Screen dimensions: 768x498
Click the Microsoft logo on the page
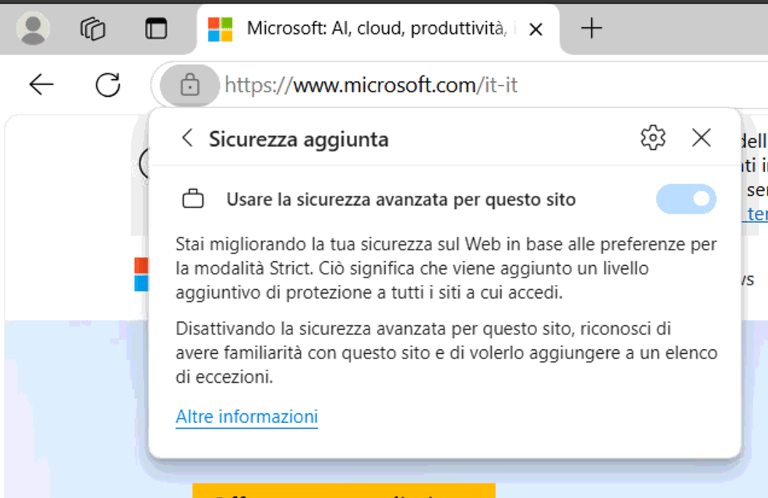coord(141,274)
